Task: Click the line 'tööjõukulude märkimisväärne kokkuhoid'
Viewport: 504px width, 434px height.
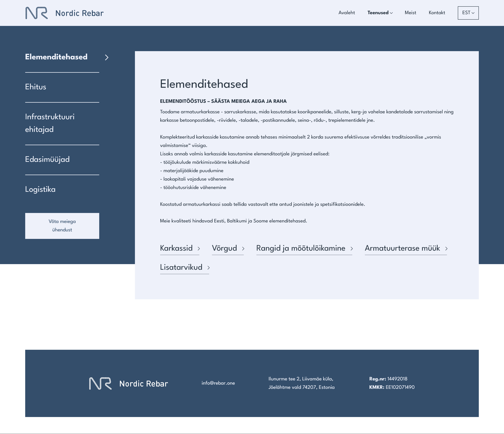Action: (205, 162)
